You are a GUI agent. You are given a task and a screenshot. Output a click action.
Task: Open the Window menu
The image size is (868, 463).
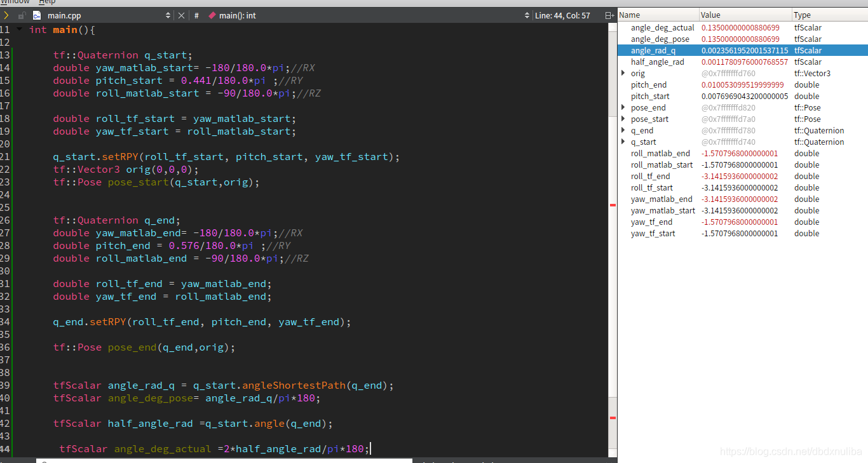click(x=15, y=2)
